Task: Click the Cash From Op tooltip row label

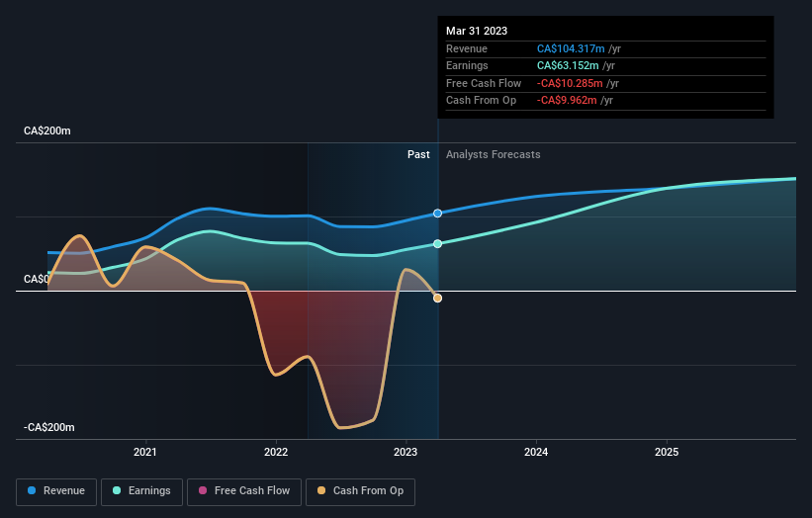Action: tap(481, 101)
